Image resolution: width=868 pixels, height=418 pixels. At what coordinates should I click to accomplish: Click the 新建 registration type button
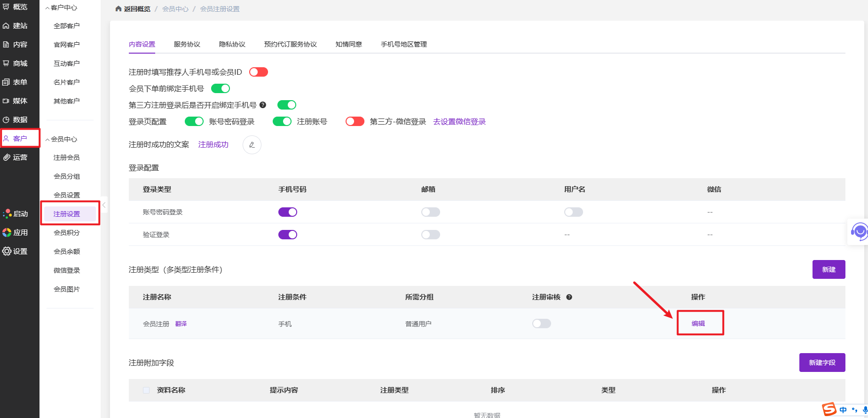pos(828,269)
